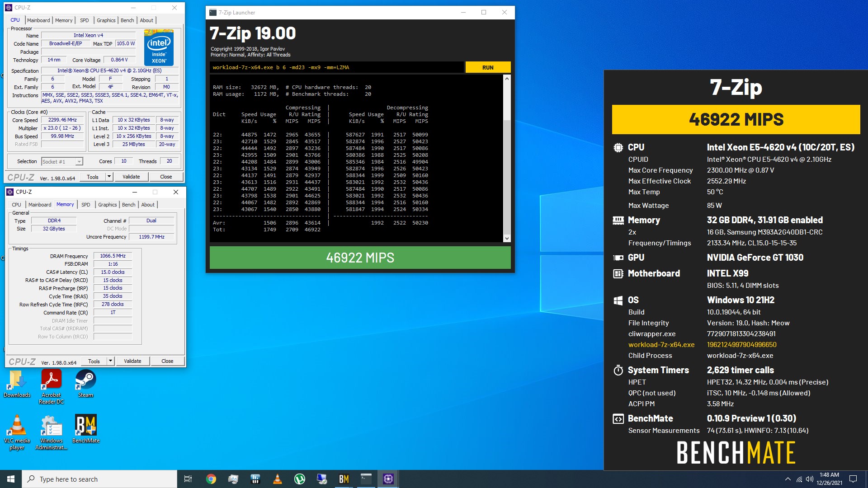
Task: Open SPD tab in the lower CPU-Z window
Action: point(86,205)
